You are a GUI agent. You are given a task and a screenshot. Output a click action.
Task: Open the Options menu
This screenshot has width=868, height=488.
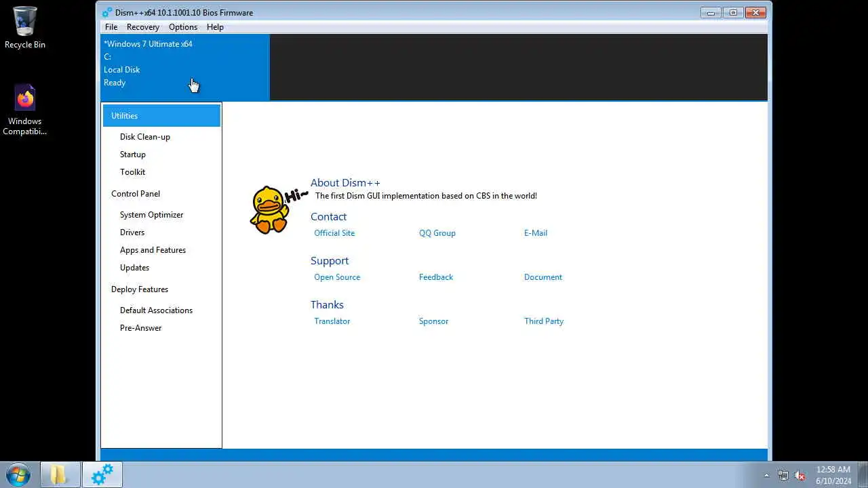tap(183, 27)
